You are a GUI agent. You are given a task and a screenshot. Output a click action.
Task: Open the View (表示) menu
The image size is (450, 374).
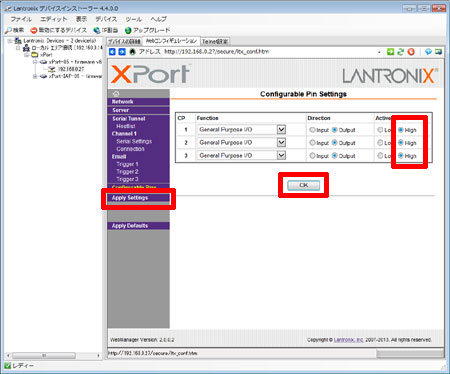[x=81, y=19]
